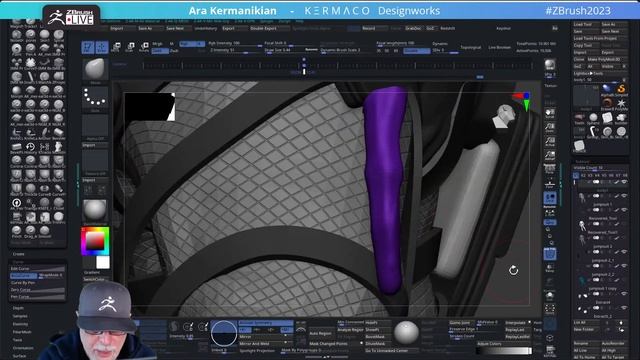Click the Adjust Colors gradient bar
This screenshot has height=360, width=640.
(504, 351)
